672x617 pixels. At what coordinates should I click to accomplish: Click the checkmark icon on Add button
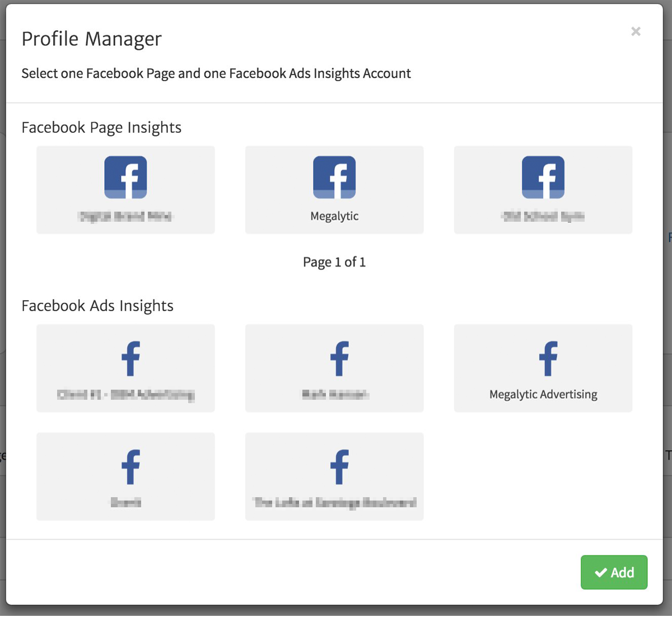pos(601,572)
